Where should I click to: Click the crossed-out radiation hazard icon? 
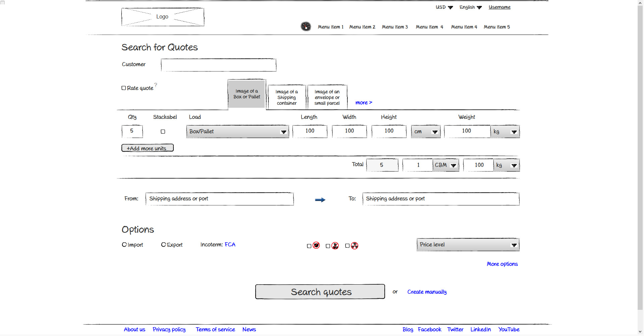354,246
